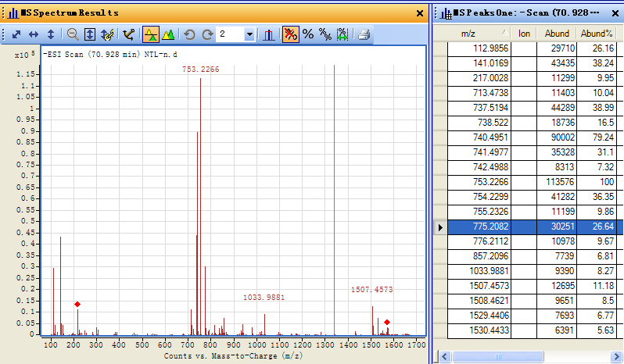This screenshot has height=364, width=624.
Task: Select the 740.4951 m/z cell
Action: (479, 137)
